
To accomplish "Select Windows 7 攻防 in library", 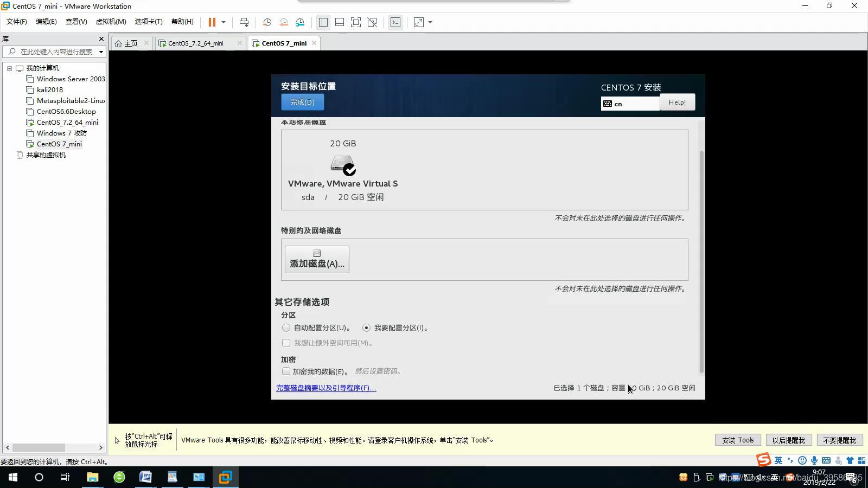I will click(x=56, y=133).
